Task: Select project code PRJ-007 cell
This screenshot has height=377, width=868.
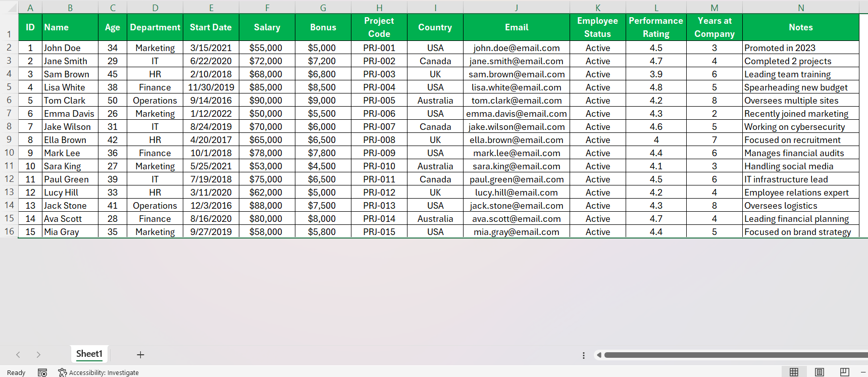Action: (379, 127)
